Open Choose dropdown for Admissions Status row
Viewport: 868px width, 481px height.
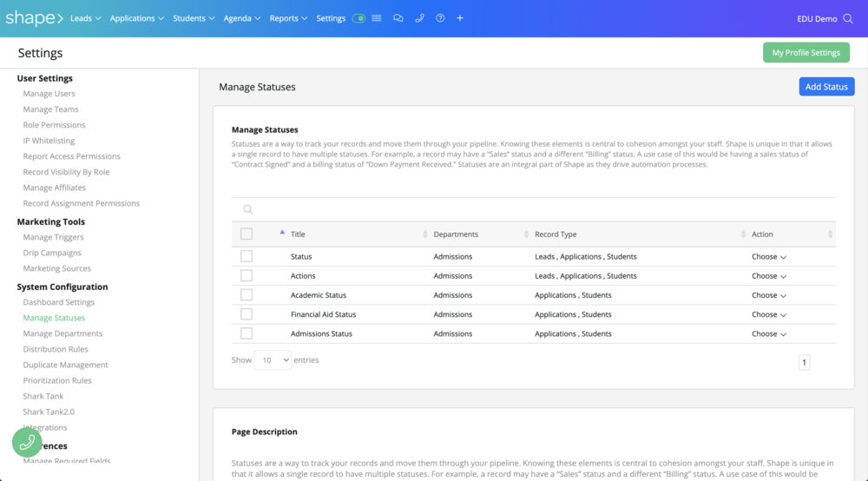769,333
